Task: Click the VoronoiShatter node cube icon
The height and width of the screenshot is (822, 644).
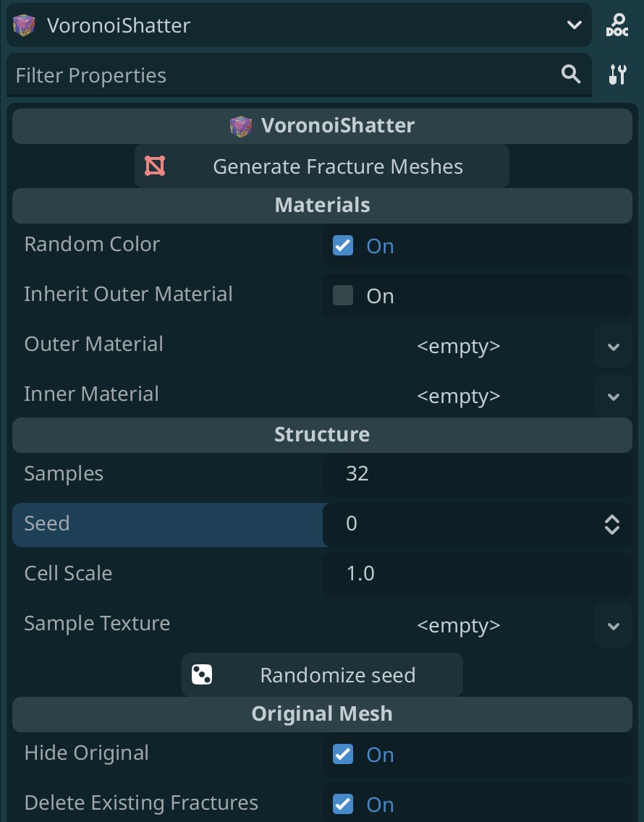Action: pyautogui.click(x=24, y=25)
